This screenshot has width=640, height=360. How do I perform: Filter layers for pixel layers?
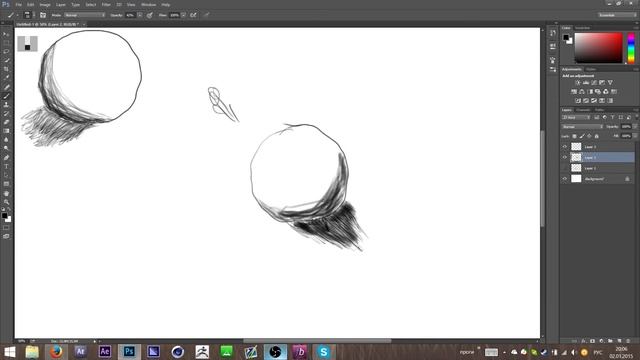(x=596, y=118)
